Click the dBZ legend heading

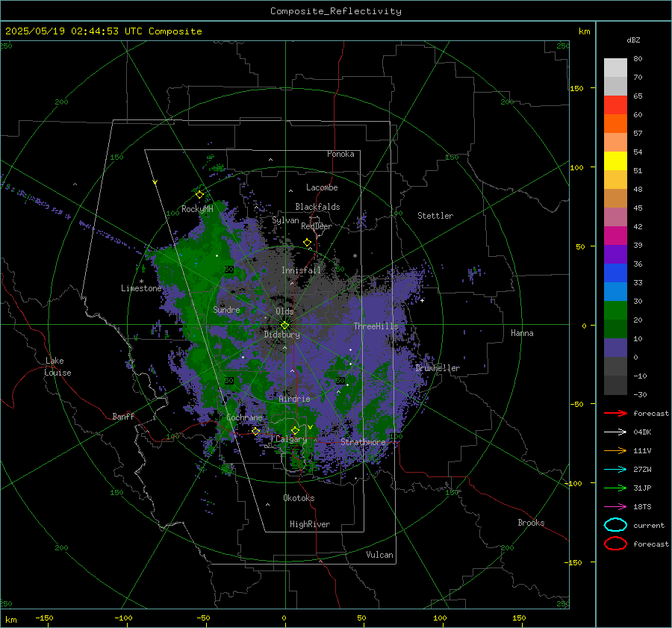pyautogui.click(x=633, y=40)
